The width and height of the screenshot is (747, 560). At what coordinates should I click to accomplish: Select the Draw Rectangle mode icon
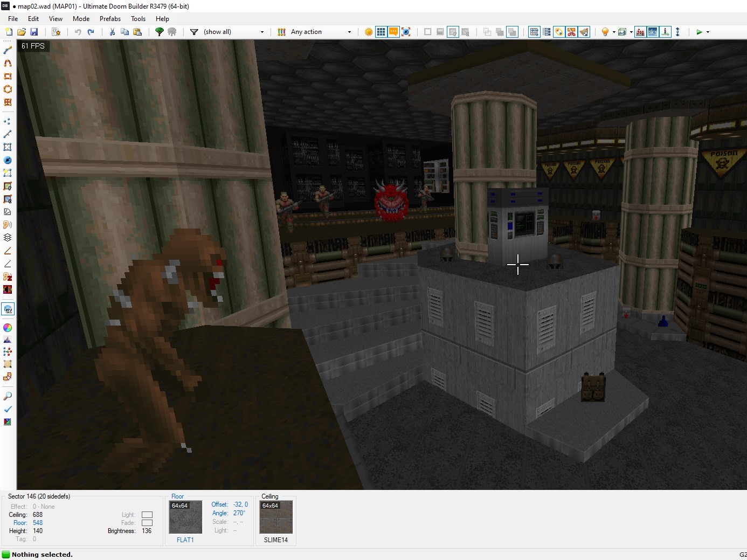click(x=8, y=76)
